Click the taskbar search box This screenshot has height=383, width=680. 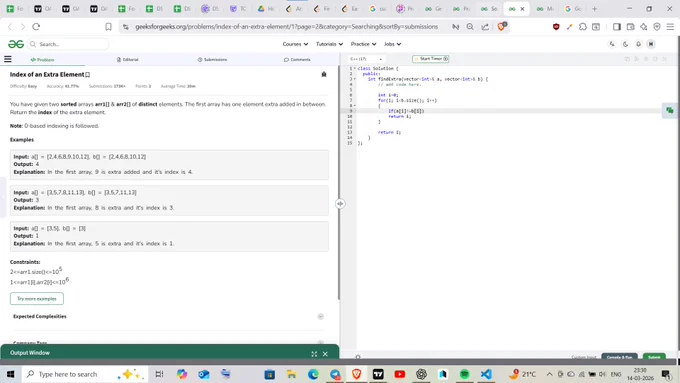click(x=85, y=374)
